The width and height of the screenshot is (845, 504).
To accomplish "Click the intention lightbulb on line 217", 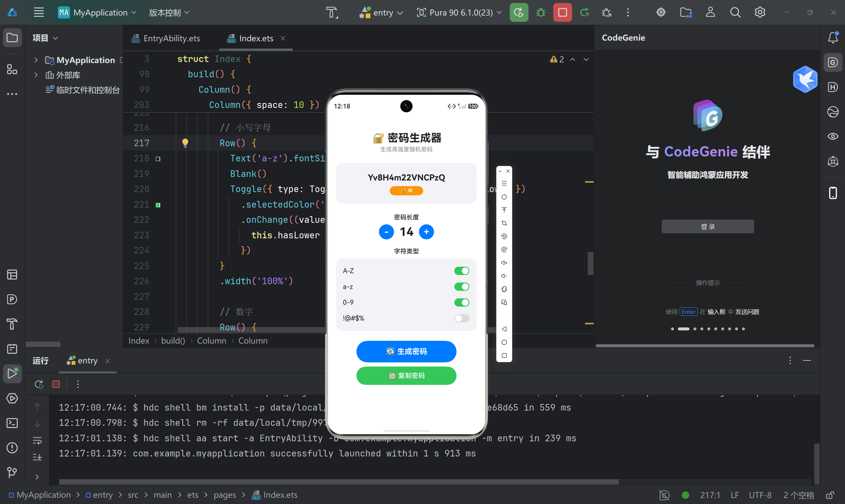I will pos(185,143).
